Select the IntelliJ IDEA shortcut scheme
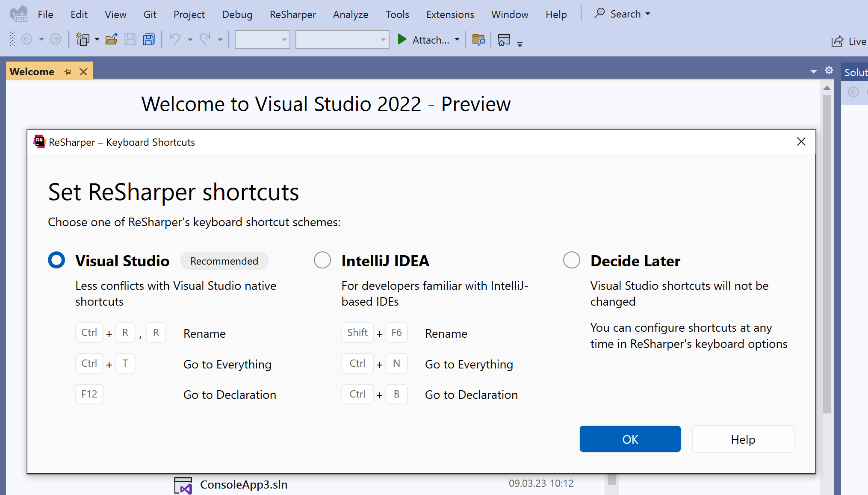The image size is (868, 495). (322, 260)
